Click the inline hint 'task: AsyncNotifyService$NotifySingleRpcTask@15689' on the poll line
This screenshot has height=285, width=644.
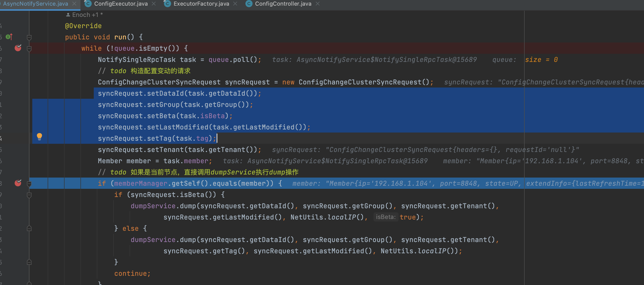(374, 60)
